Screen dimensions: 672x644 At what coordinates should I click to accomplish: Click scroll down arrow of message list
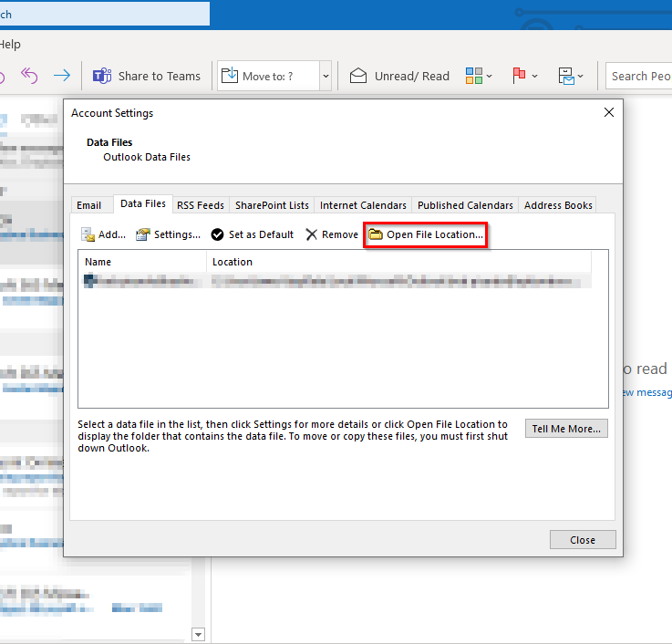pyautogui.click(x=199, y=634)
